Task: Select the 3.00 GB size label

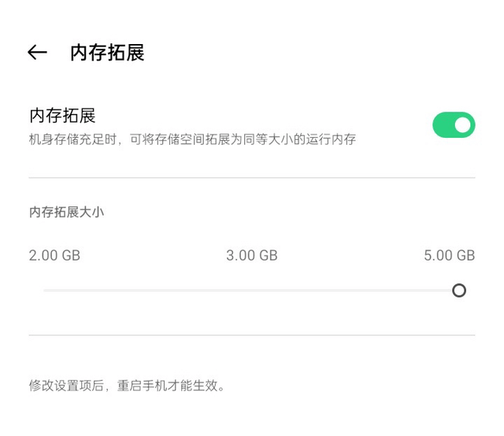Action: [252, 255]
